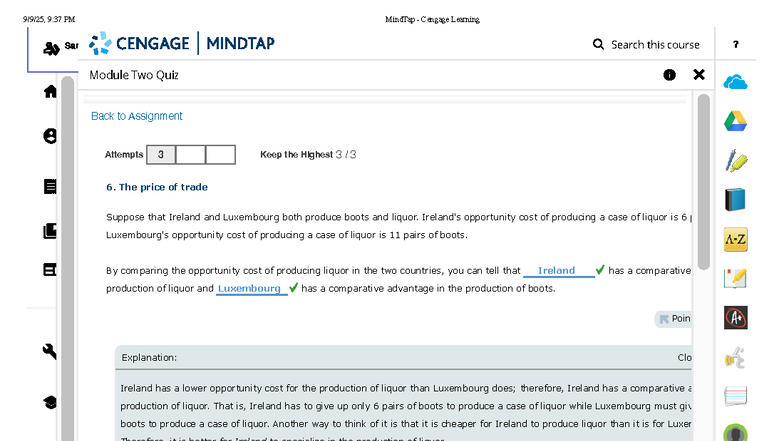Close the Module Two Quiz panel
This screenshot has height=441, width=784.
click(x=699, y=75)
